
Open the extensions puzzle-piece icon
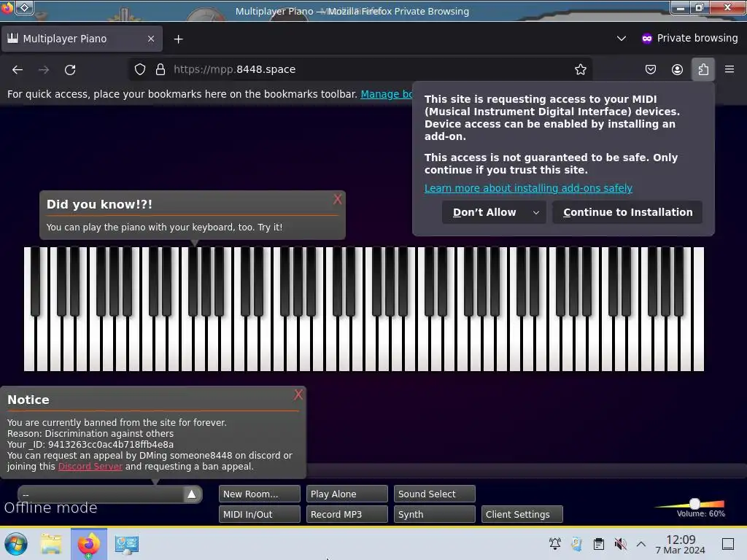(x=703, y=69)
